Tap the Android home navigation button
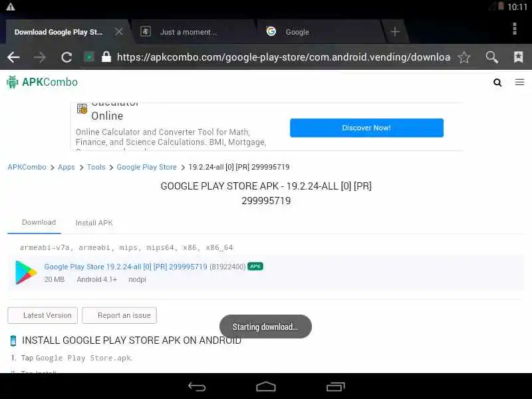This screenshot has height=399, width=532. (x=266, y=386)
